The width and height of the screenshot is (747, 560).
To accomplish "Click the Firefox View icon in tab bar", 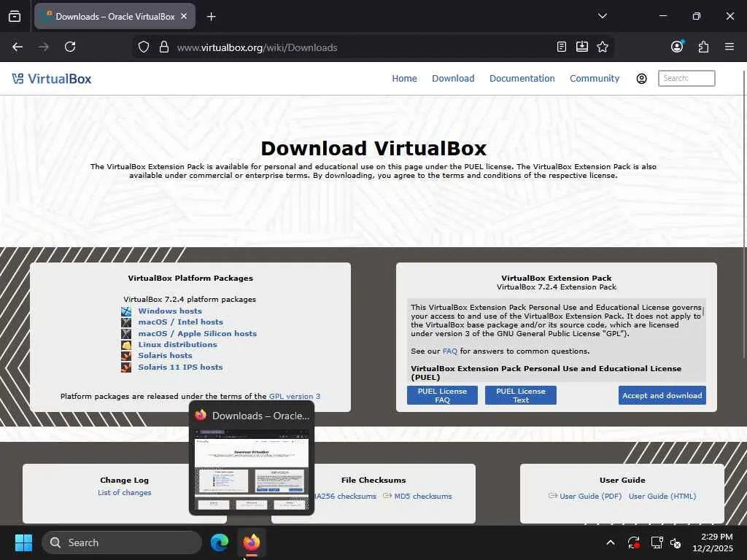I will pyautogui.click(x=15, y=17).
